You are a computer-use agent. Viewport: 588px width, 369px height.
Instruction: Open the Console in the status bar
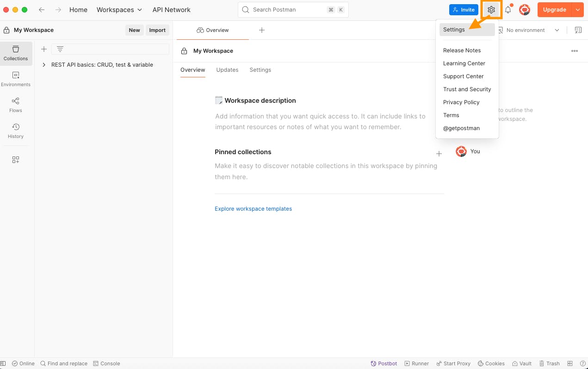coord(107,363)
